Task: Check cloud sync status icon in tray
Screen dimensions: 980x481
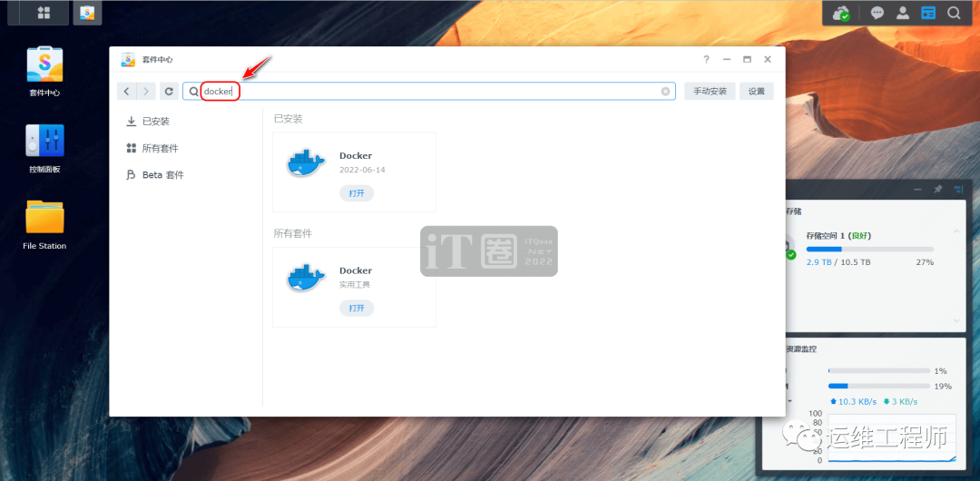Action: tap(841, 13)
